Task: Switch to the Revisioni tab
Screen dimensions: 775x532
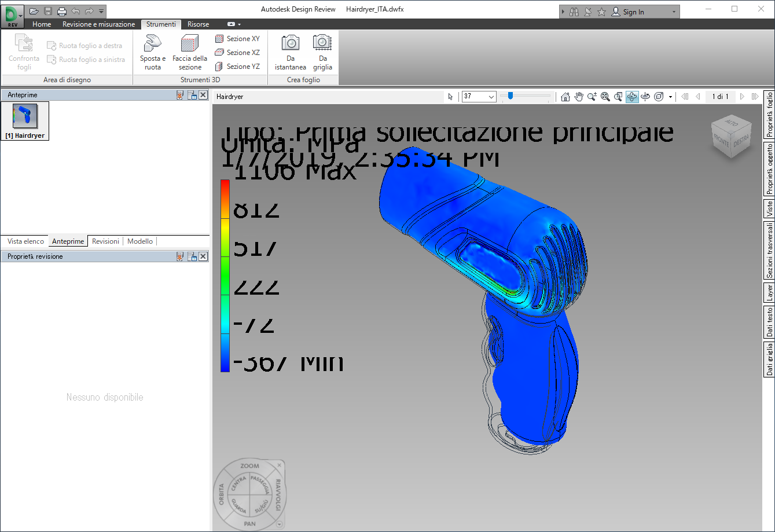Action: point(105,241)
